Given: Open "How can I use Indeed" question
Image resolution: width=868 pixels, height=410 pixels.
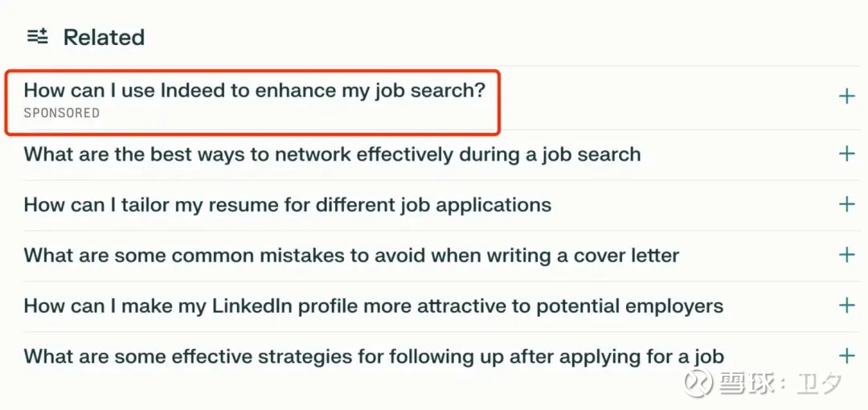Looking at the screenshot, I should [254, 91].
